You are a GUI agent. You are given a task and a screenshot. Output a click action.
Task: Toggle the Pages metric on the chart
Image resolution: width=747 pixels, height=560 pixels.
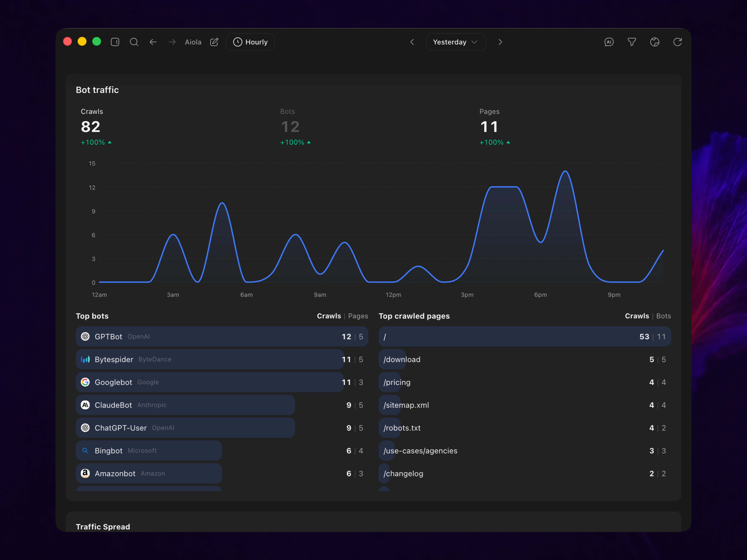tap(495, 127)
